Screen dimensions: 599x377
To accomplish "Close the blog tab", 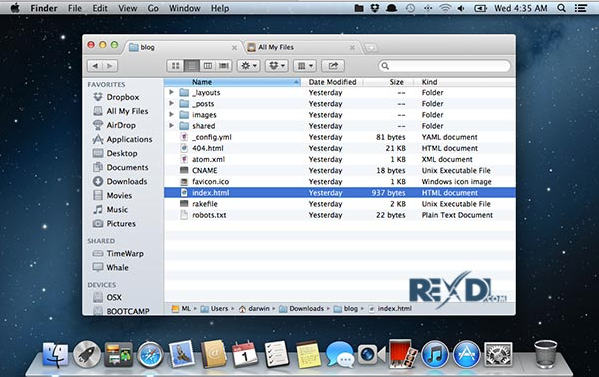I will click(234, 48).
